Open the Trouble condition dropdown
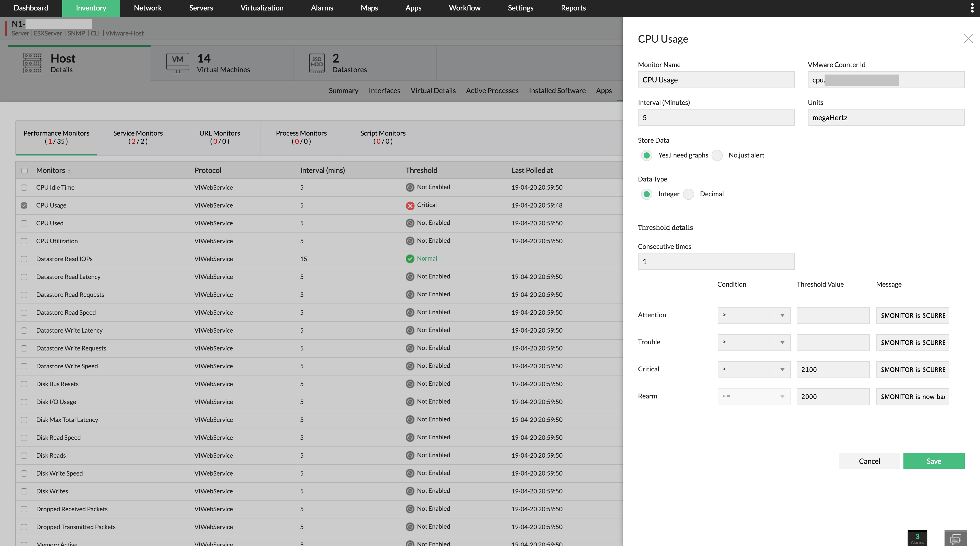 (782, 343)
